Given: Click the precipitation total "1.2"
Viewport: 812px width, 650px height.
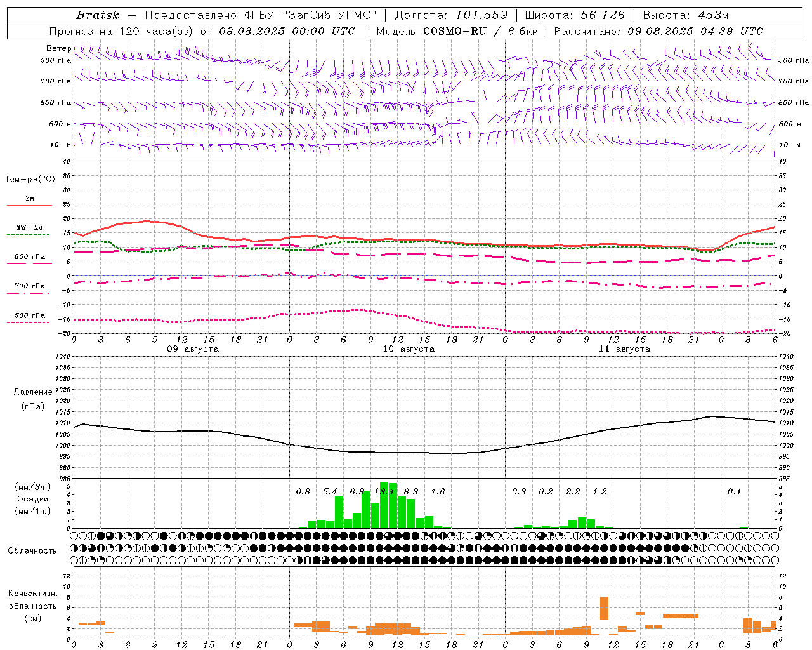Looking at the screenshot, I should pos(599,491).
